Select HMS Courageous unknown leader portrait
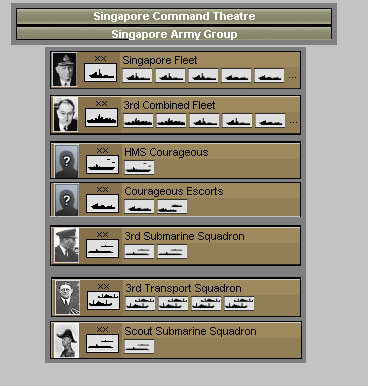The height and width of the screenshot is (386, 368). point(67,161)
